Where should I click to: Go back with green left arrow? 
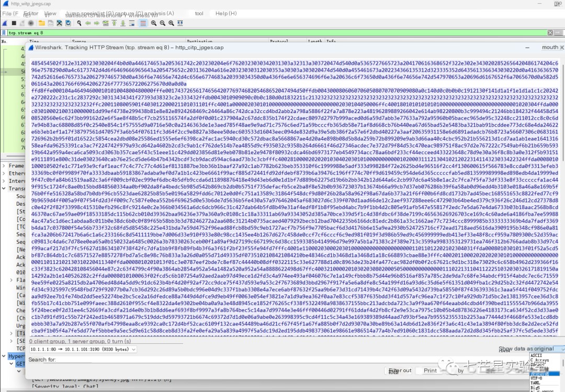(x=88, y=23)
